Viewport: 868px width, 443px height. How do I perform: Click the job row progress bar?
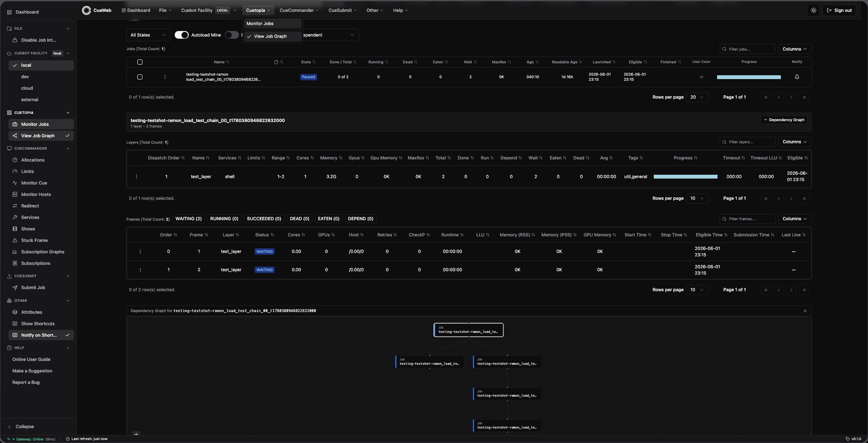(749, 77)
